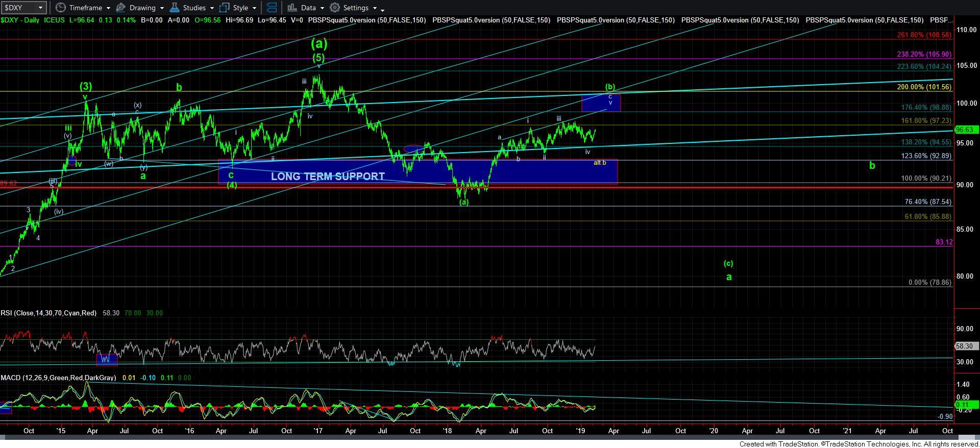The image size is (980, 448).
Task: Select the MACD indicator label
Action: (x=58, y=378)
